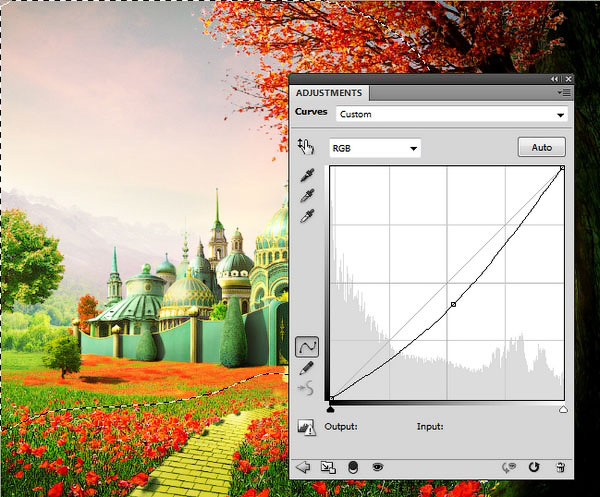Select the on-image targeted adjustment hand tool
Screen dimensions: 600x497
(307, 148)
